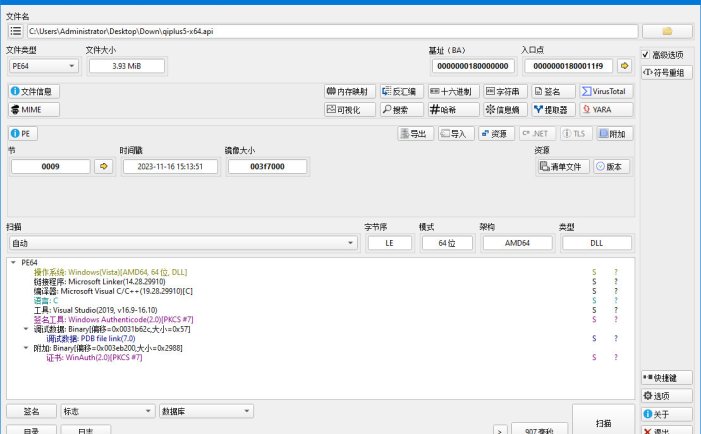Open 清单文件 manifest

tap(563, 166)
